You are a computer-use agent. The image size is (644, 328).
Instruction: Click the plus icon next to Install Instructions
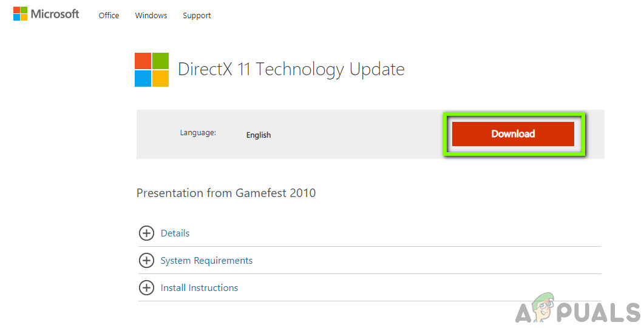[x=146, y=287]
